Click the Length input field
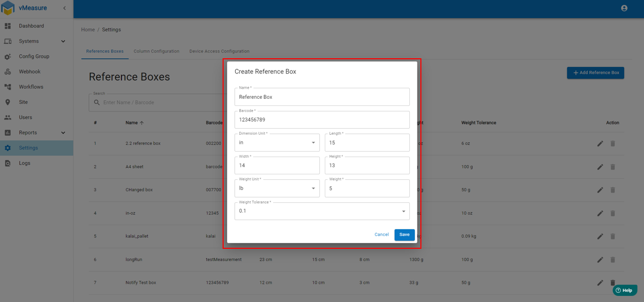This screenshot has height=302, width=644. [x=367, y=143]
